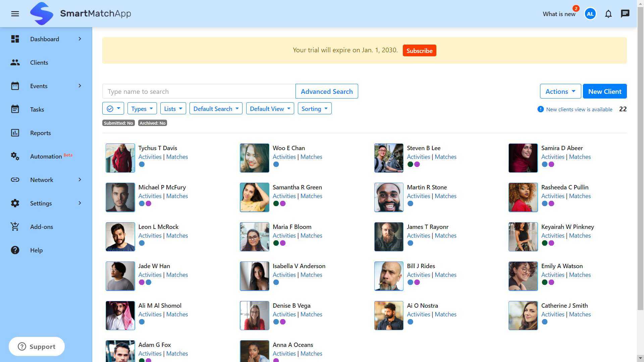Toggle the Archived: No filter chip
644x362 pixels.
(153, 123)
